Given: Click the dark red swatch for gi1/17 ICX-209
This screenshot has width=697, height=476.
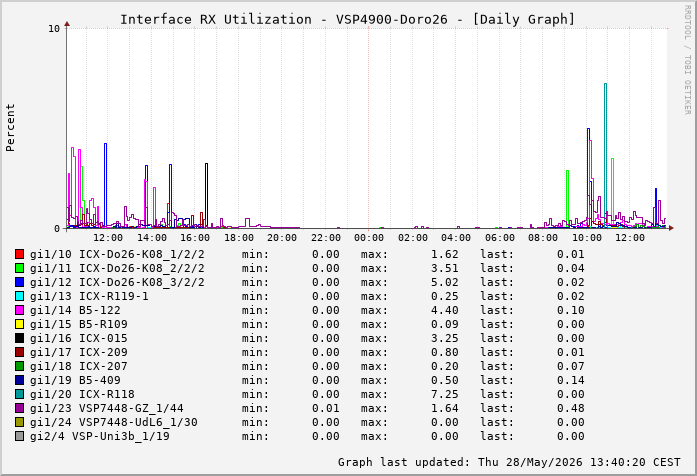Looking at the screenshot, I should pyautogui.click(x=19, y=352).
